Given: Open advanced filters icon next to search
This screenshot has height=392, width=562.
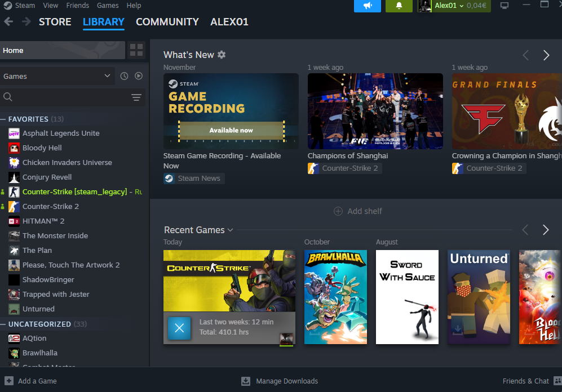Looking at the screenshot, I should pyautogui.click(x=136, y=97).
